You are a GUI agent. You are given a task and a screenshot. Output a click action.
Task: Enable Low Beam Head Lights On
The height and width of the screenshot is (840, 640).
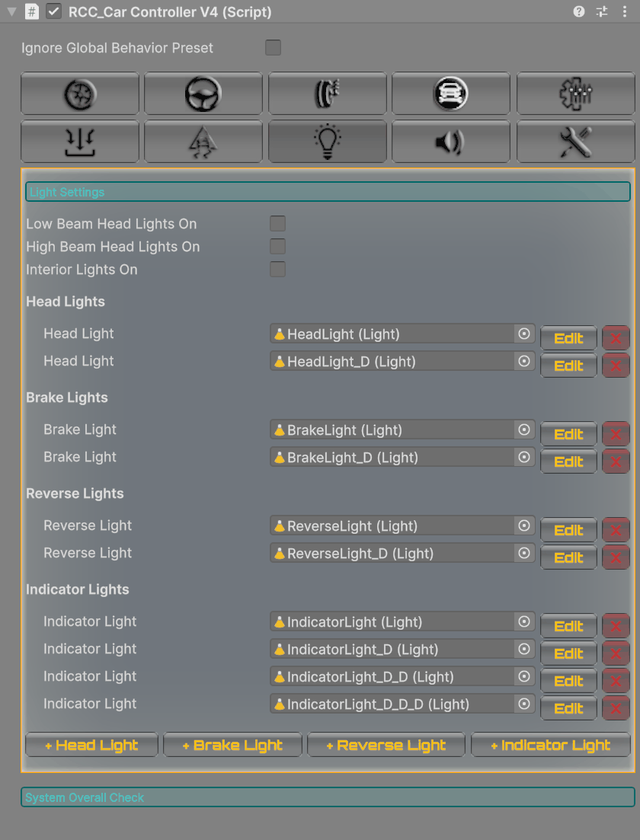(x=277, y=223)
